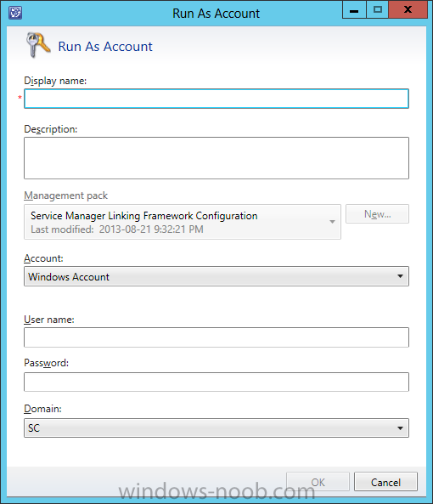Minimize the Run As Account window

coord(354,10)
